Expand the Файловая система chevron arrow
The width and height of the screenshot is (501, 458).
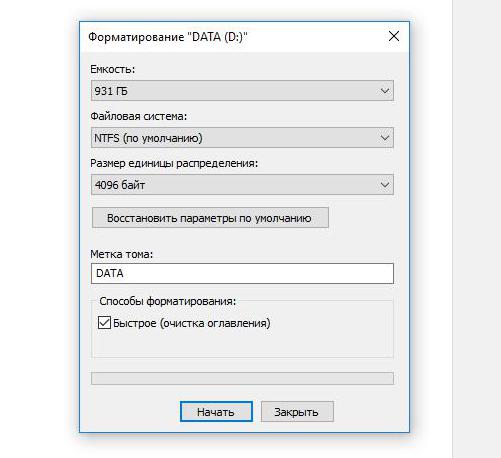(x=385, y=138)
